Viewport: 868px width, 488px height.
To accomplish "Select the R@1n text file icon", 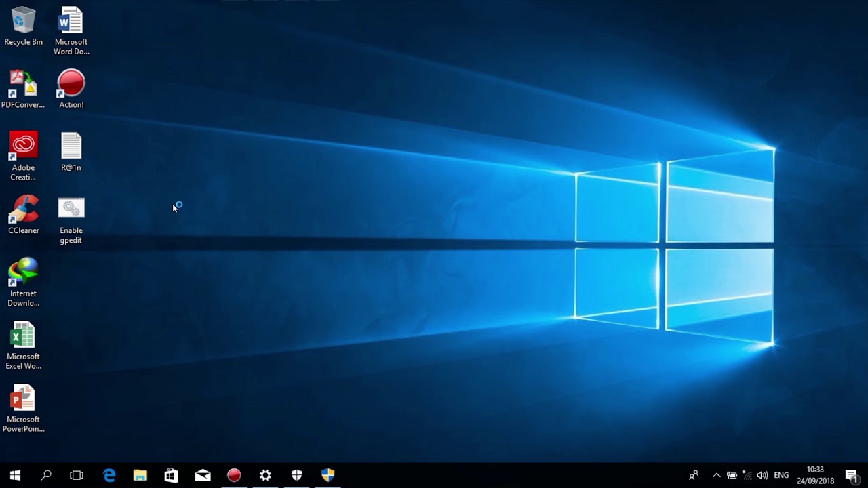I will click(x=71, y=152).
